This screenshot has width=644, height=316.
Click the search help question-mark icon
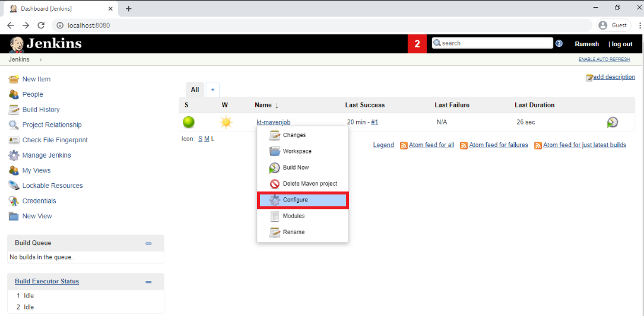coord(559,43)
